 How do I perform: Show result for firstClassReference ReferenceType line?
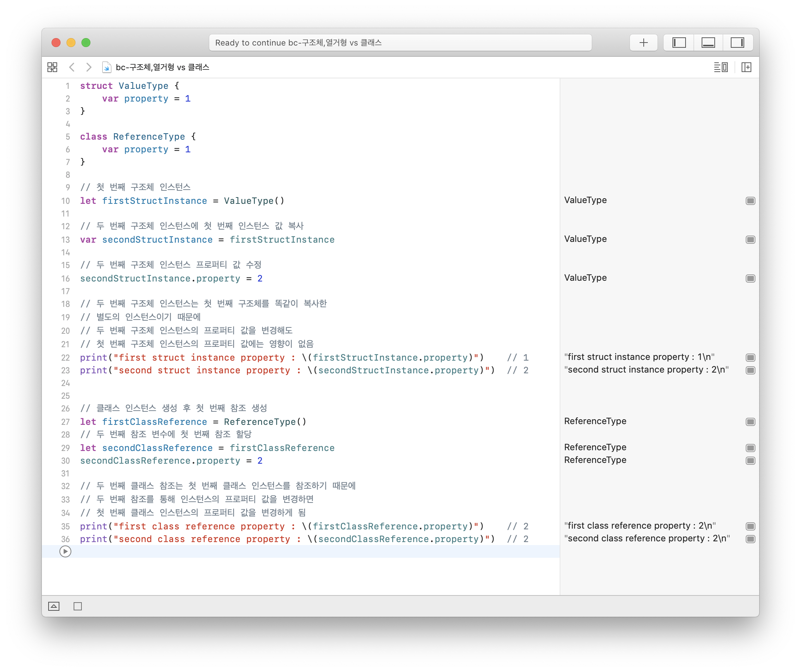click(750, 422)
